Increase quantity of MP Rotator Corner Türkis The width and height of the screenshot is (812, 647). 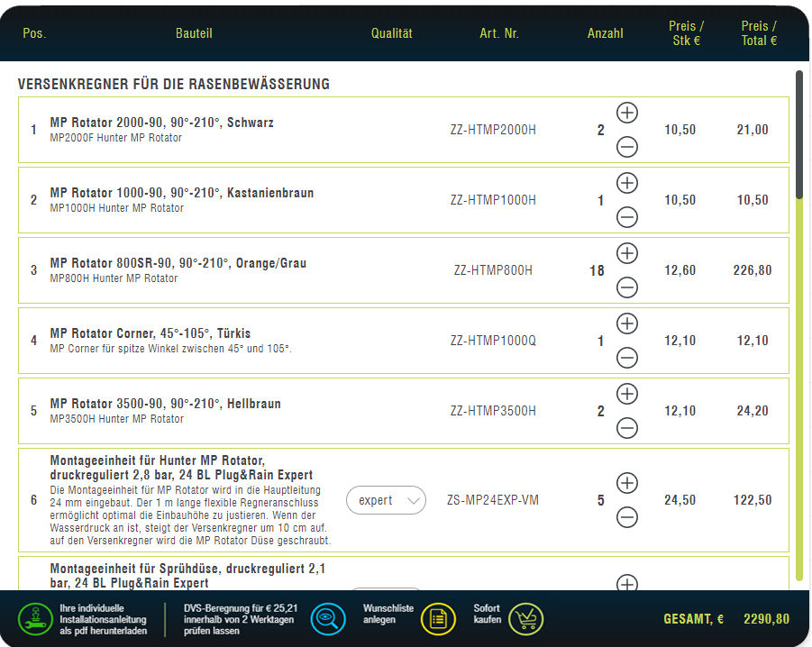click(x=627, y=324)
